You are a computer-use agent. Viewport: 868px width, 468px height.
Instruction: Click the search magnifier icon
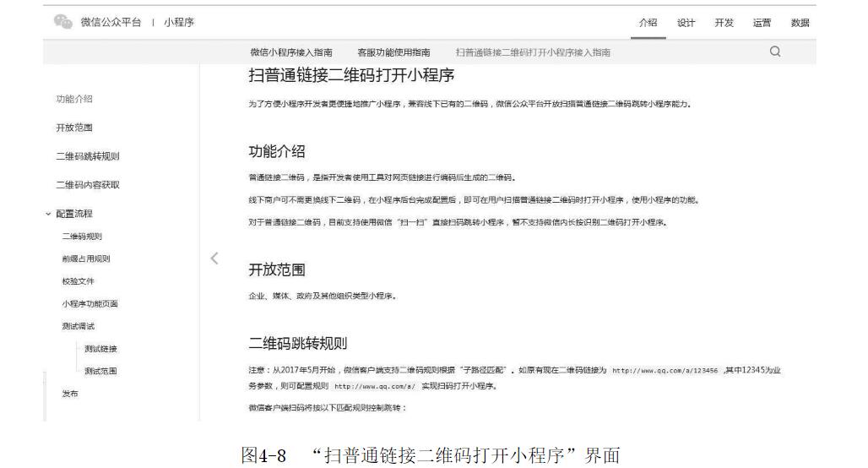(x=774, y=52)
